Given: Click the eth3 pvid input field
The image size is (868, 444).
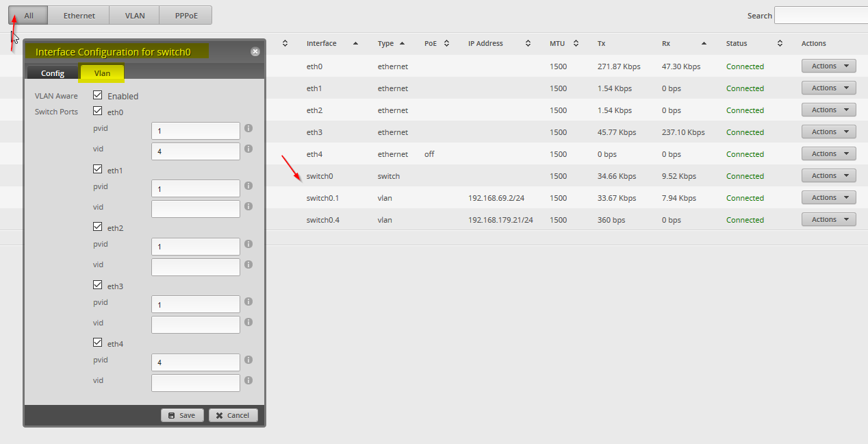Looking at the screenshot, I should tap(195, 304).
